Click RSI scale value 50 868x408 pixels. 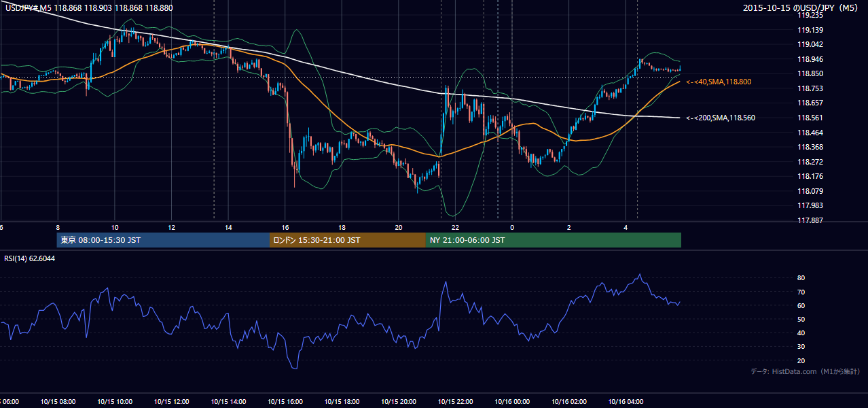tap(801, 319)
